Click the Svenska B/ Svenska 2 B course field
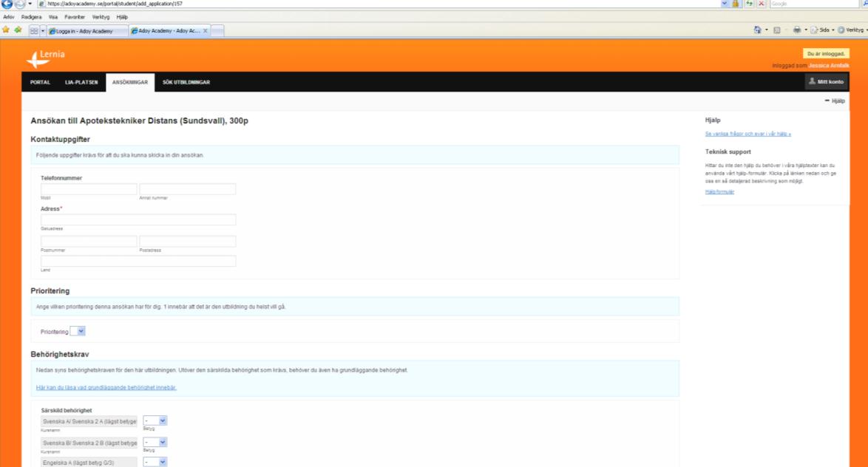This screenshot has height=467, width=868. [89, 443]
